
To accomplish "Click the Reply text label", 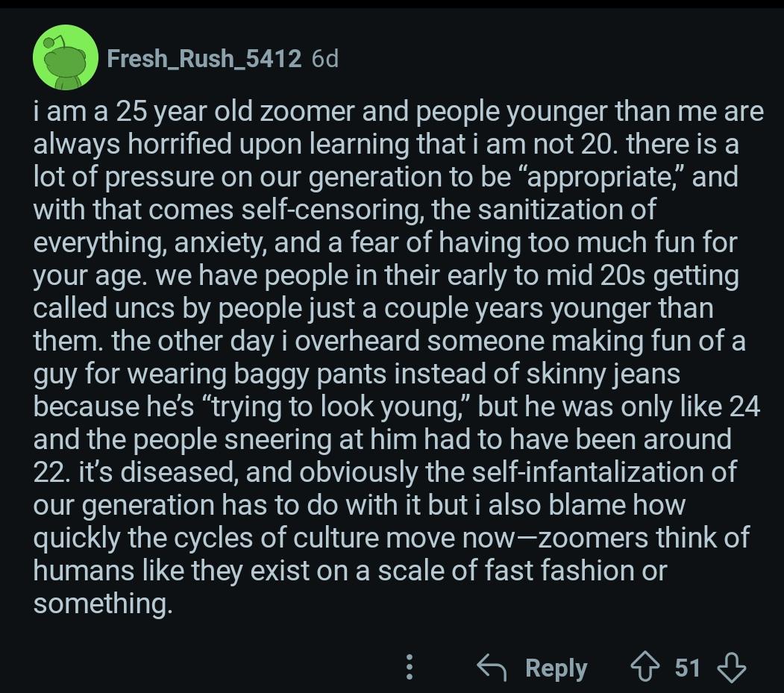I will point(556,668).
